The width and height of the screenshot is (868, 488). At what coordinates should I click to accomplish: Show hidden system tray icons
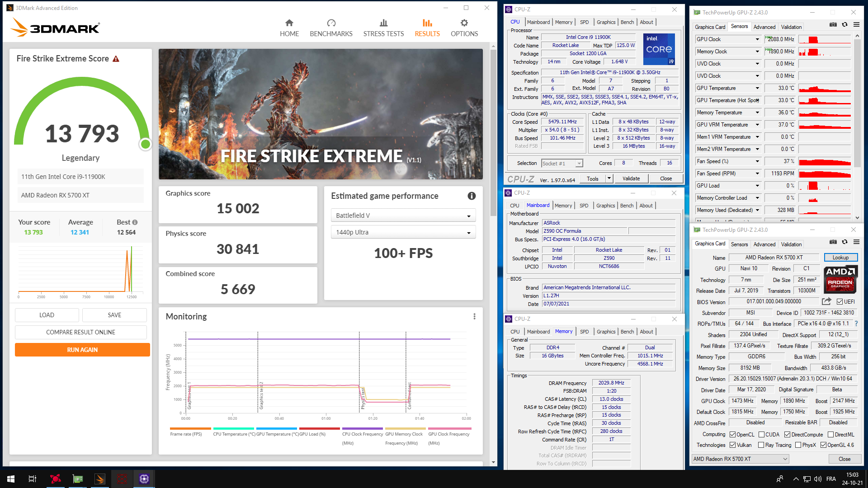tap(796, 479)
